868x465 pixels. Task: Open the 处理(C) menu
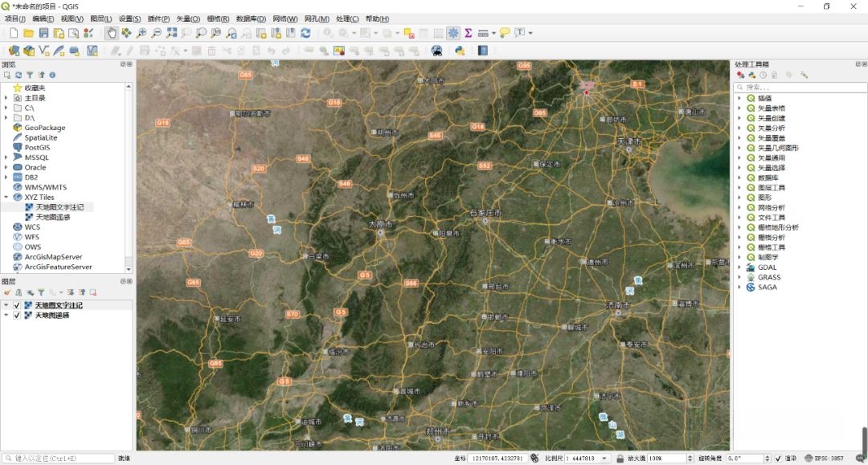[347, 18]
